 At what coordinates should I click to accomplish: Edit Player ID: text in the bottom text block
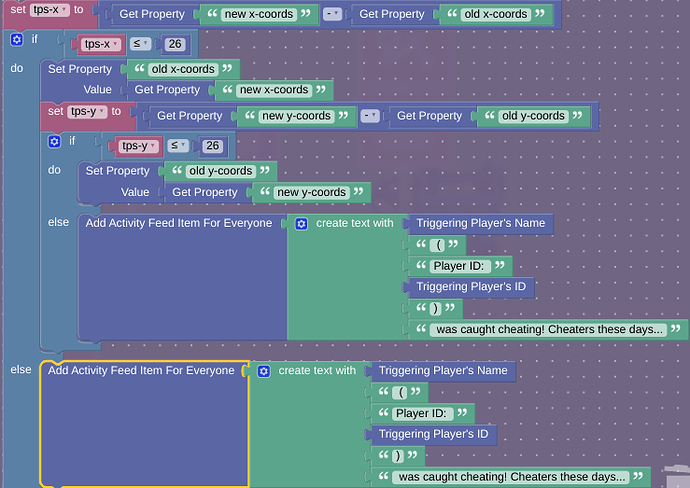pyautogui.click(x=423, y=413)
